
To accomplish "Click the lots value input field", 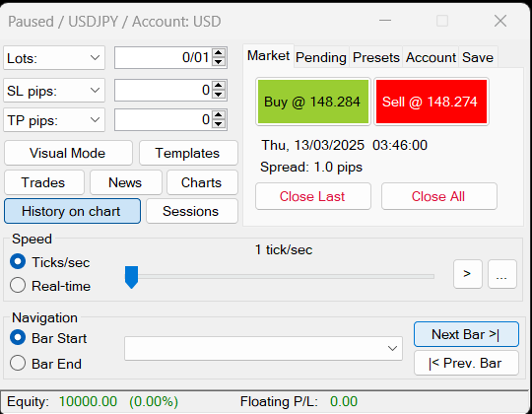I will [164, 58].
